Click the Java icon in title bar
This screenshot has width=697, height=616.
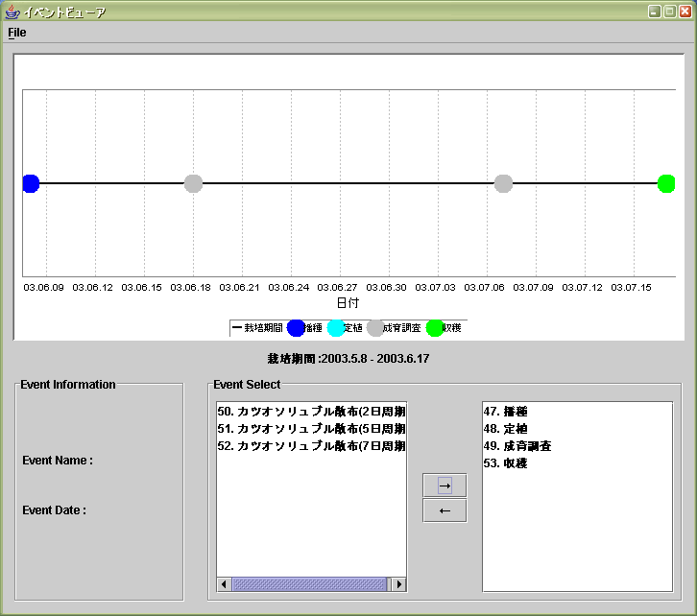click(12, 12)
